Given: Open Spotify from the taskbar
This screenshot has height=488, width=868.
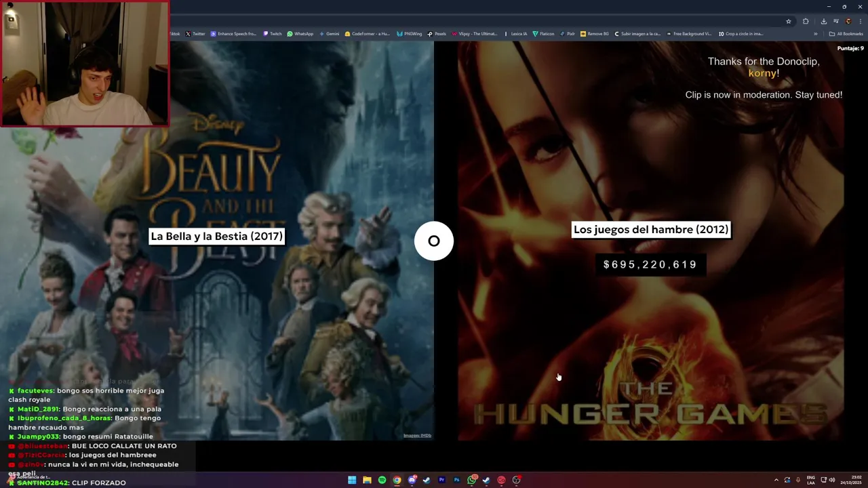Looking at the screenshot, I should tap(382, 480).
